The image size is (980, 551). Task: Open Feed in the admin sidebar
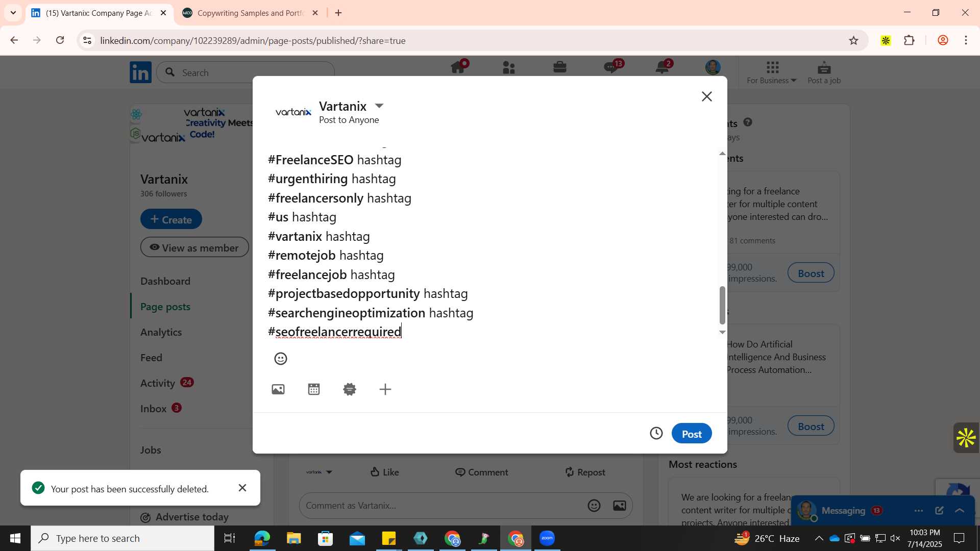click(x=151, y=358)
